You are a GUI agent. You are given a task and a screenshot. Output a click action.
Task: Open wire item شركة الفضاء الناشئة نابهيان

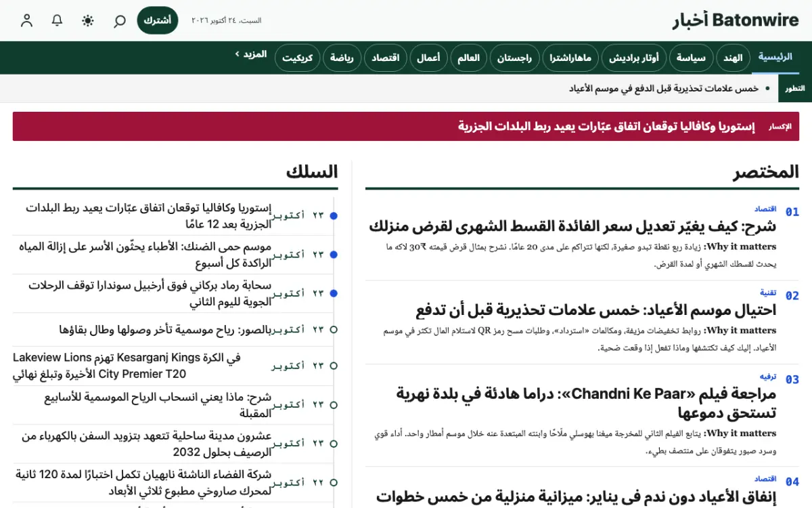point(143,482)
